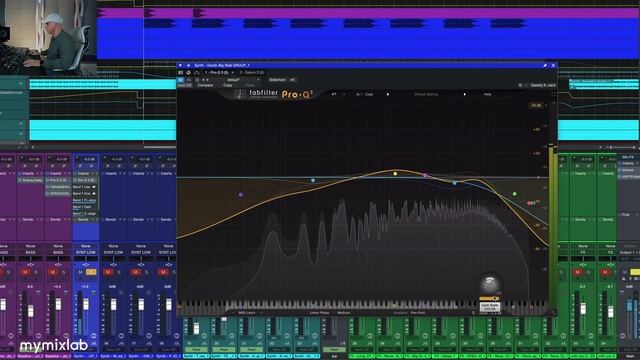The height and width of the screenshot is (360, 640).
Task: Toggle Auto Off automation mode
Action: tap(184, 85)
